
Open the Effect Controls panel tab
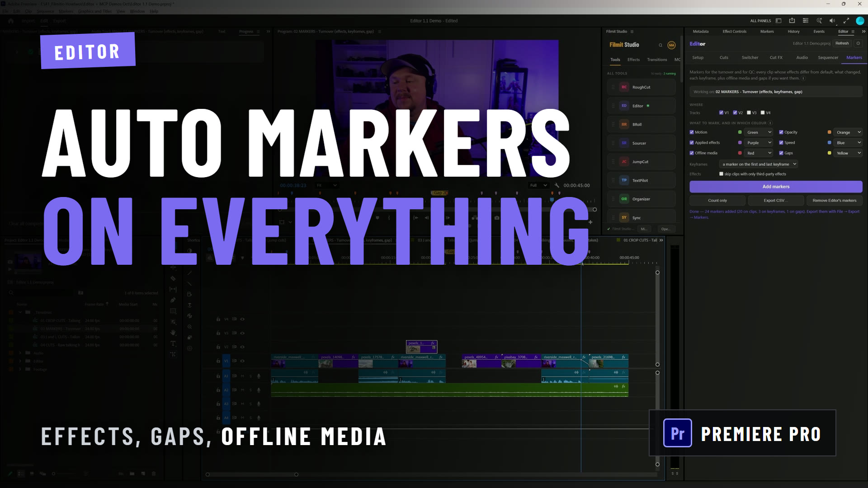[x=734, y=32]
